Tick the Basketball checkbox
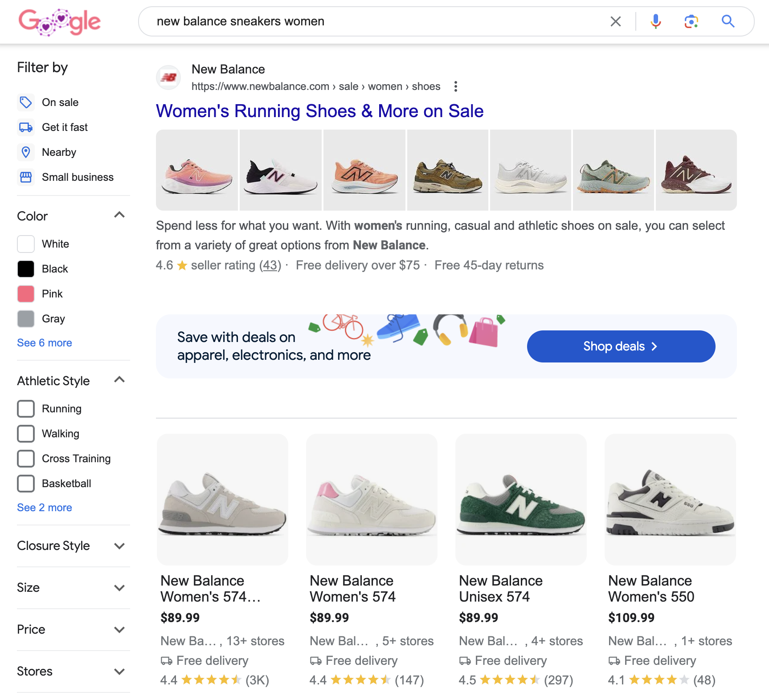 26,484
